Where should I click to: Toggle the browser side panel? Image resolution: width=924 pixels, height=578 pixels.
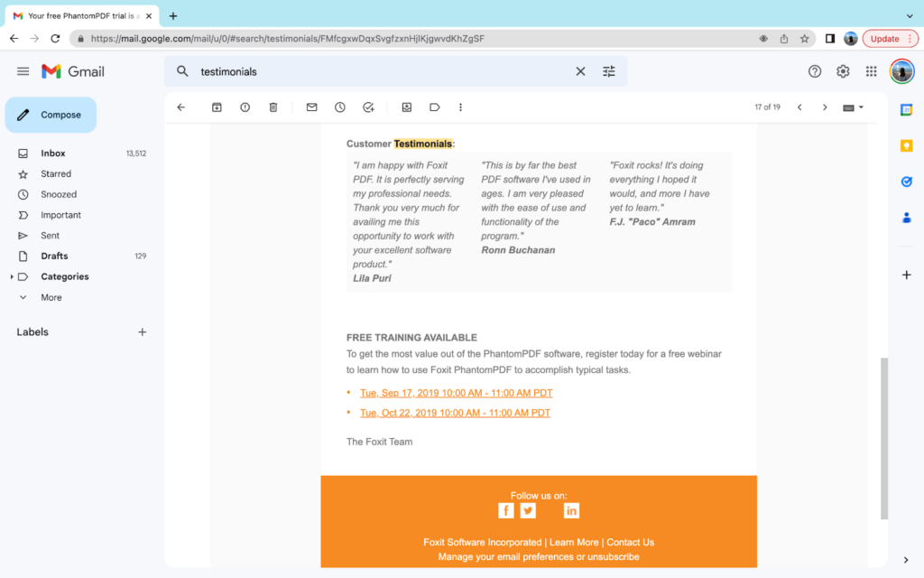coord(830,38)
